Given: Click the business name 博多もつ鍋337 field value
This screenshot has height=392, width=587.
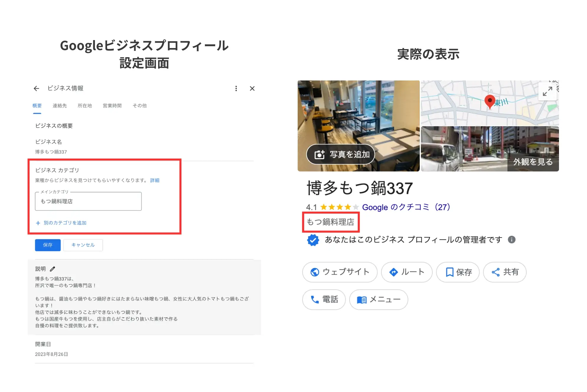Looking at the screenshot, I should 51,152.
